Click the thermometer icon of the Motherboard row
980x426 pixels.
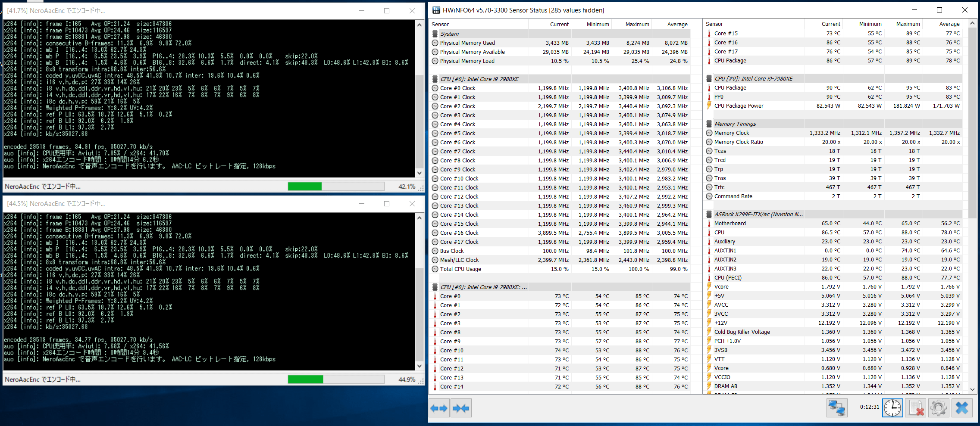(709, 223)
